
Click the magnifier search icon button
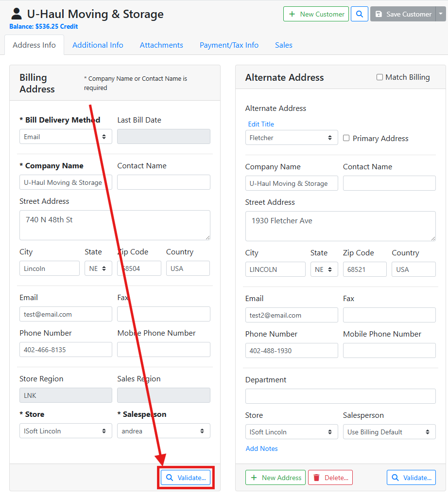360,14
